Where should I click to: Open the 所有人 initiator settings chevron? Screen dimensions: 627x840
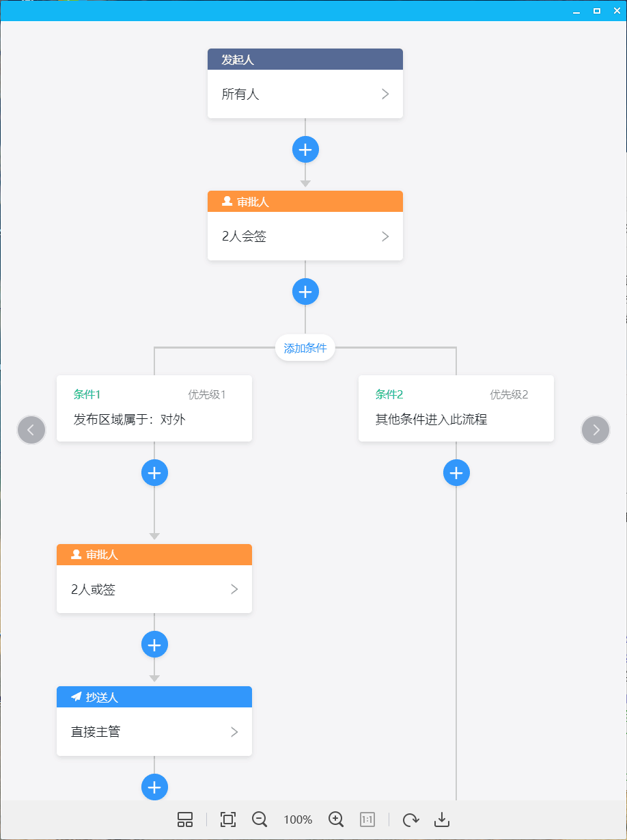click(x=385, y=94)
